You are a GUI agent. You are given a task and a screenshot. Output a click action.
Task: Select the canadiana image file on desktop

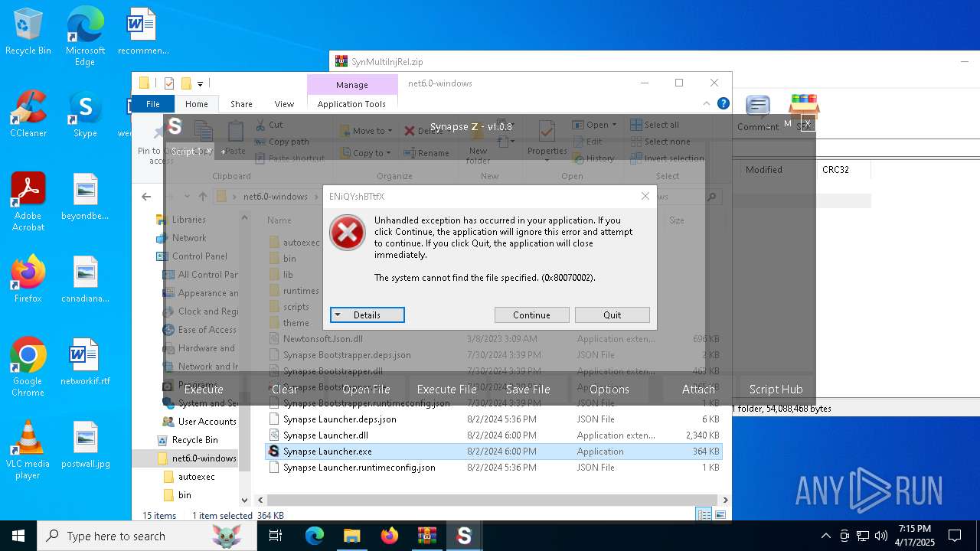point(85,279)
